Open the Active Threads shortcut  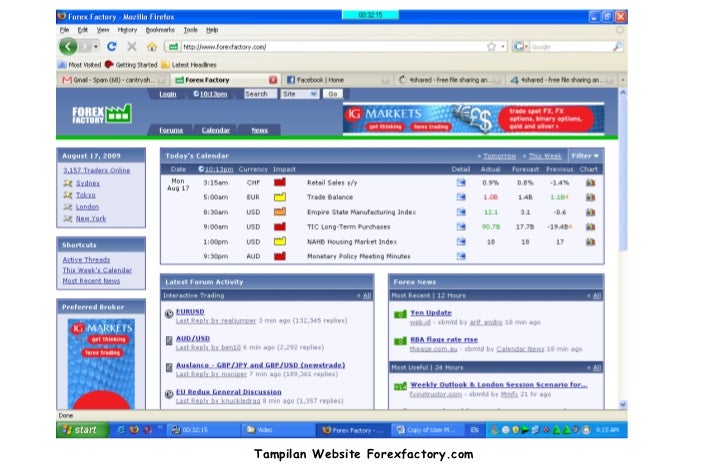pos(86,260)
